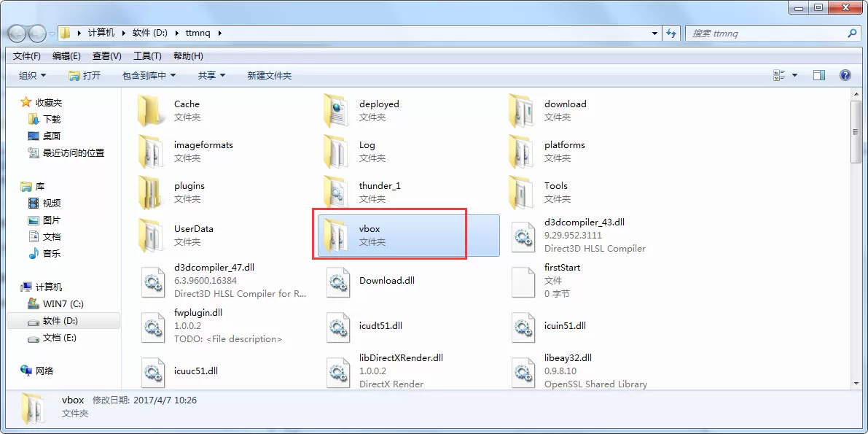The height and width of the screenshot is (434, 868).
Task: Open the deployed folder icon
Action: coord(337,110)
